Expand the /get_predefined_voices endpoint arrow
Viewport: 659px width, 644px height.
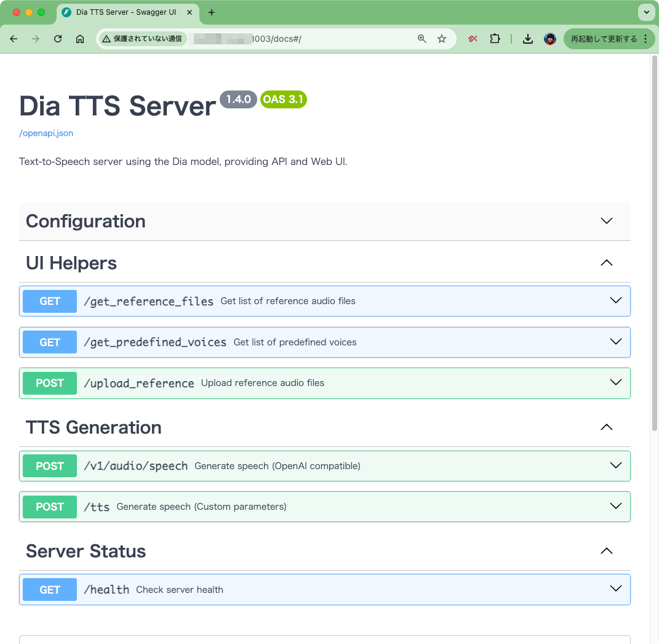pos(616,342)
